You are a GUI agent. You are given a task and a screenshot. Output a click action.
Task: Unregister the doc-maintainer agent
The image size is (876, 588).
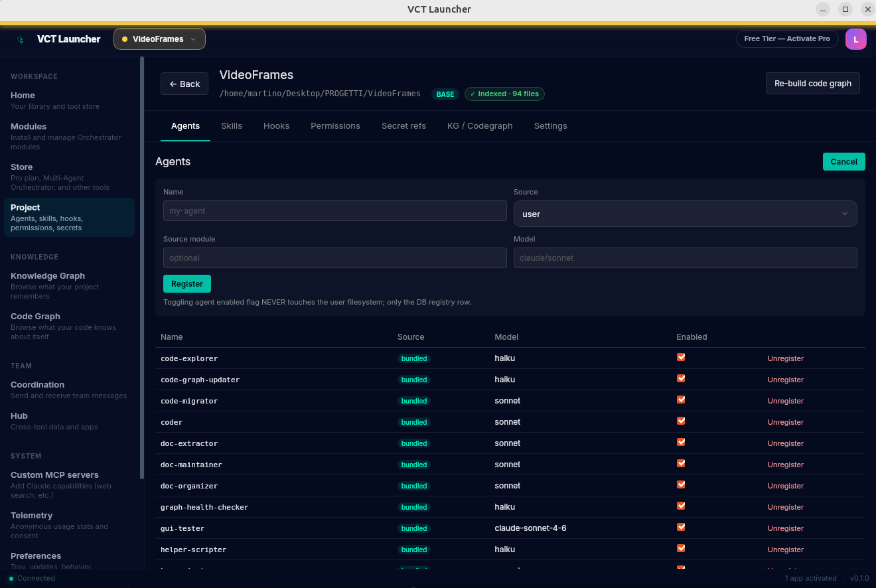point(785,465)
